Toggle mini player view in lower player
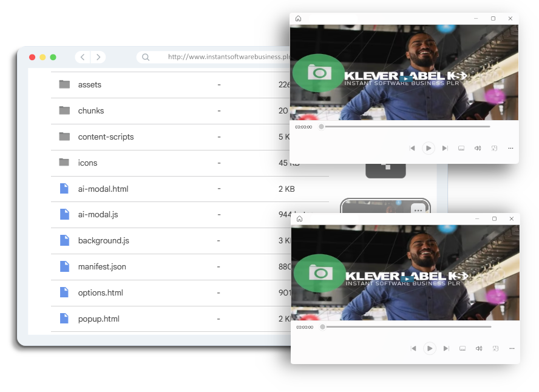 495,348
